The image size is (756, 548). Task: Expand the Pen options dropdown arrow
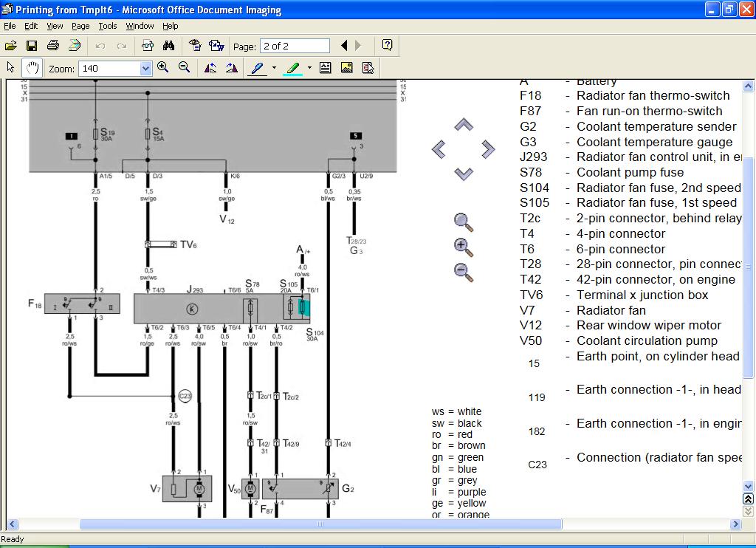(274, 68)
